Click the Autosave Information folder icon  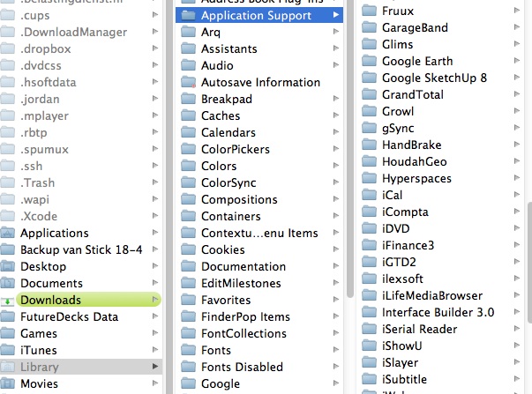[188, 82]
